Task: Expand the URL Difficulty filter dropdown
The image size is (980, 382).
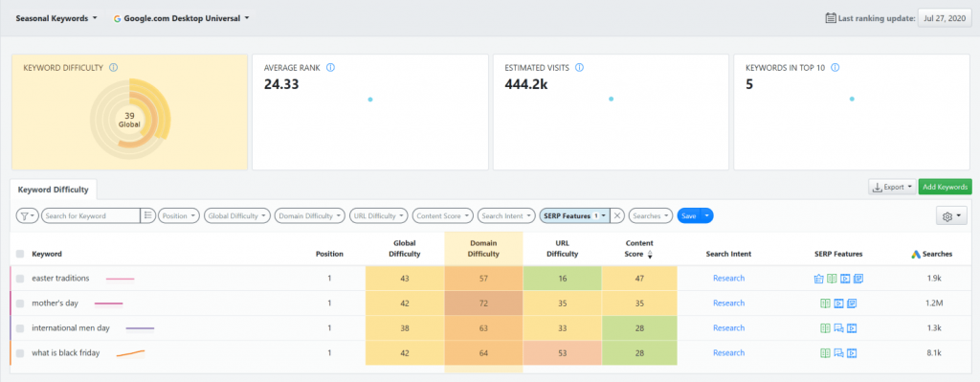Action: click(378, 215)
